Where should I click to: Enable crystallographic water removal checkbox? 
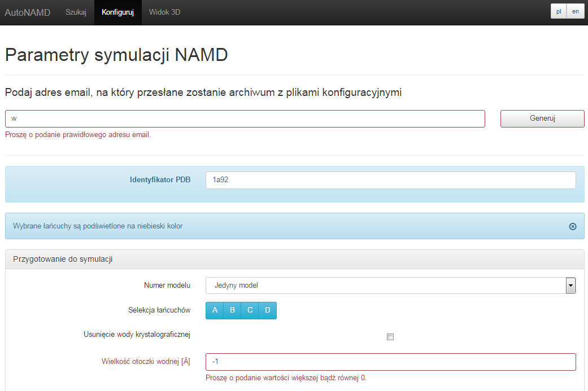(390, 337)
